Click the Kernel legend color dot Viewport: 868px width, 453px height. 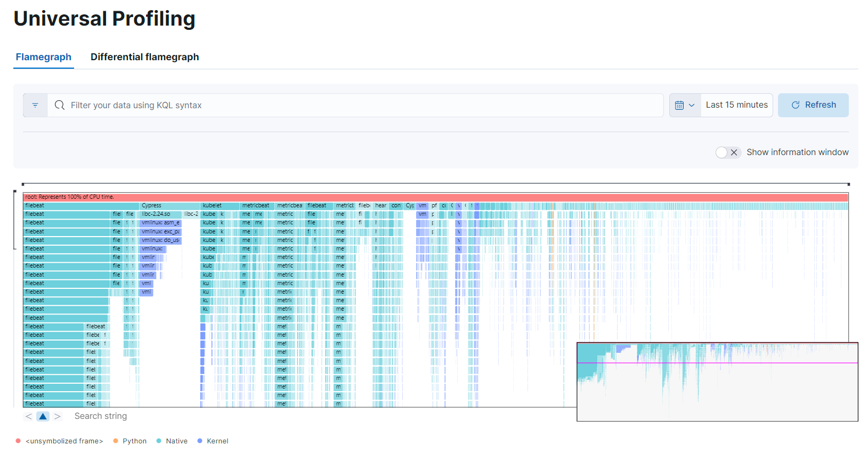200,441
